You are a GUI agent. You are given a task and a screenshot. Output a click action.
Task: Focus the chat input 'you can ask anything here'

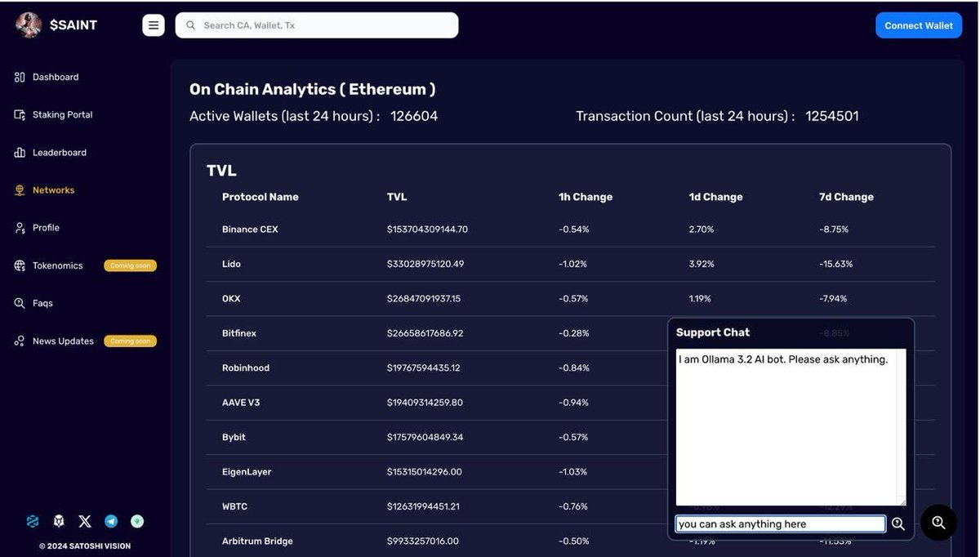click(x=781, y=524)
